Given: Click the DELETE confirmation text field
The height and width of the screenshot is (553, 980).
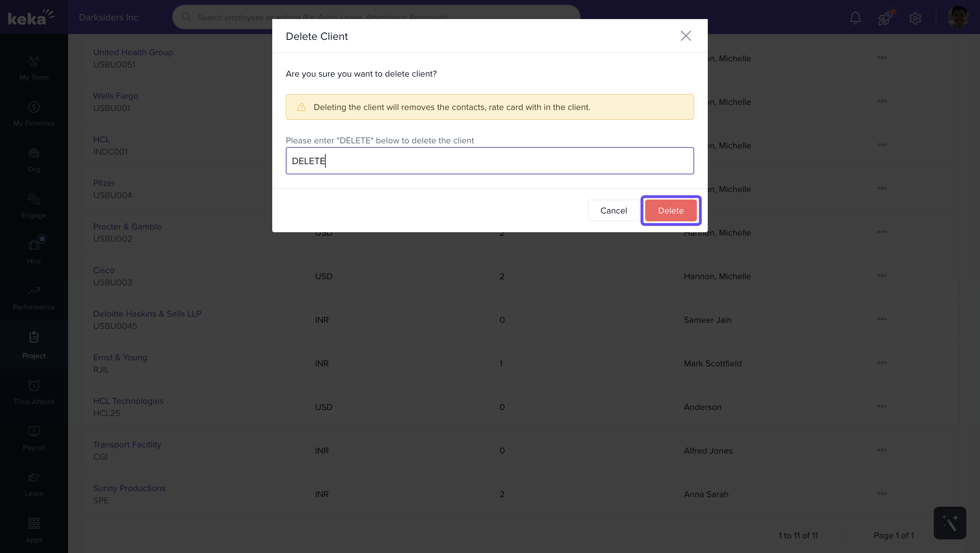Looking at the screenshot, I should pos(490,161).
